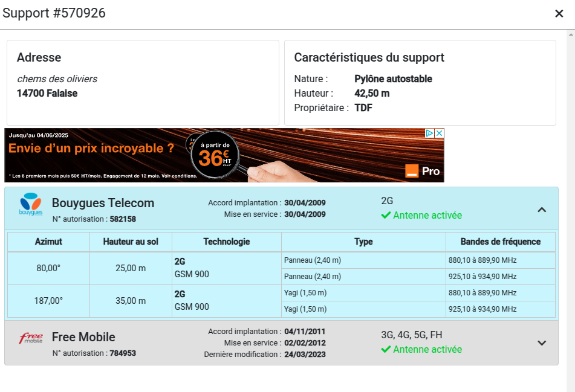
Task: Click Bouygues green check mark icon
Action: point(386,216)
